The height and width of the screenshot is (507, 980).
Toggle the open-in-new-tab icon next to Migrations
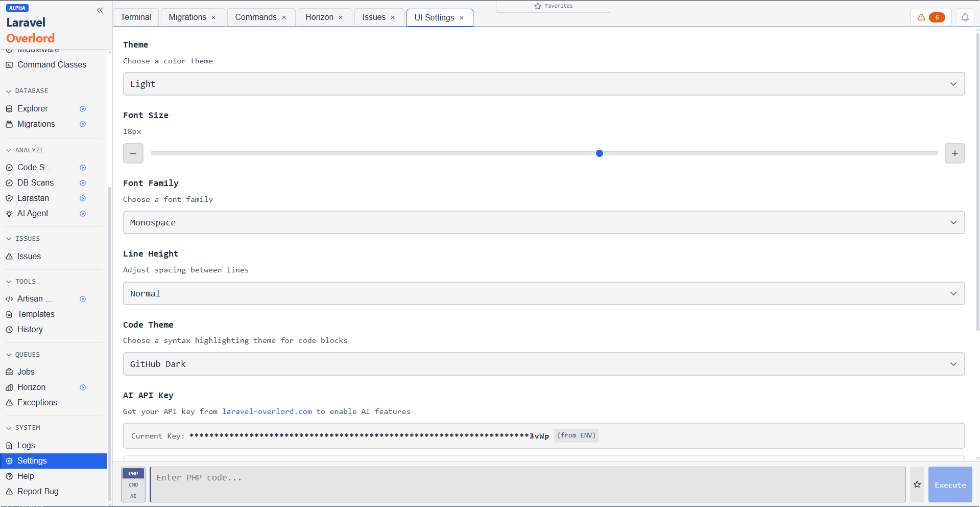pyautogui.click(x=82, y=124)
